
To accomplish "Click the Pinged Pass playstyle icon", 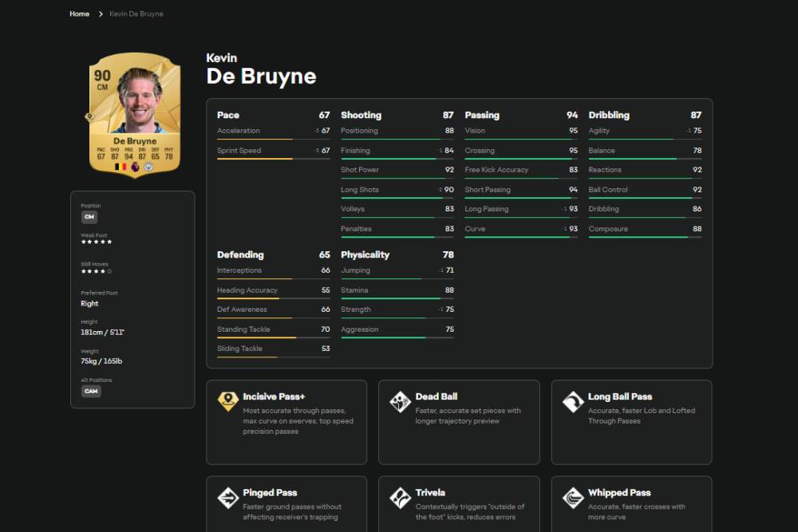I will click(227, 498).
